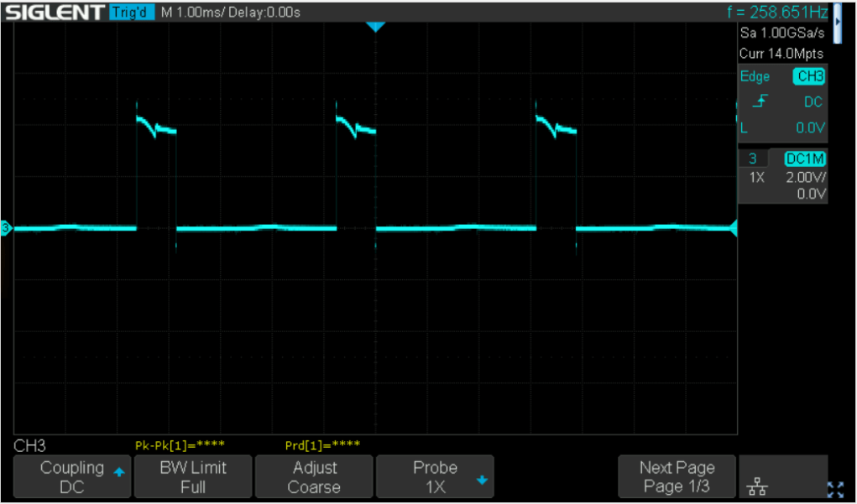The height and width of the screenshot is (504, 857).
Task: Switch Coupling from DC
Action: (71, 475)
